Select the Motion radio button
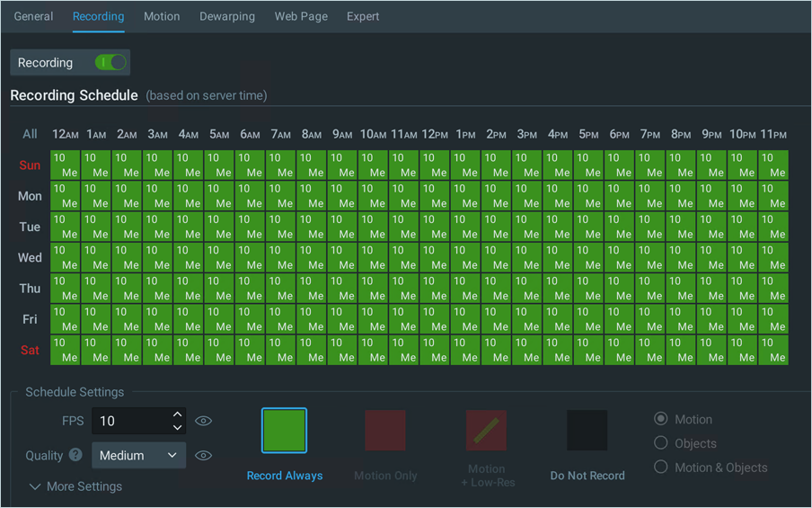The height and width of the screenshot is (508, 812). pos(661,419)
